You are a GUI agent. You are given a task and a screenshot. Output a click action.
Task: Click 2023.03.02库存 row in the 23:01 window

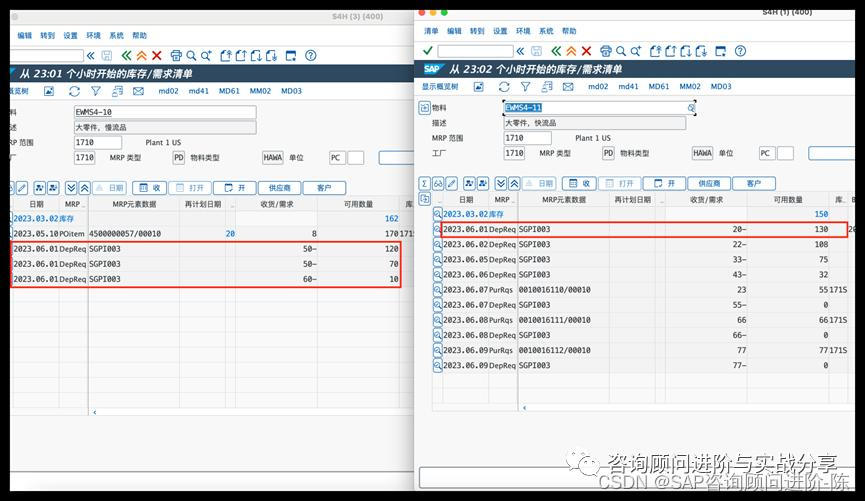[211, 218]
